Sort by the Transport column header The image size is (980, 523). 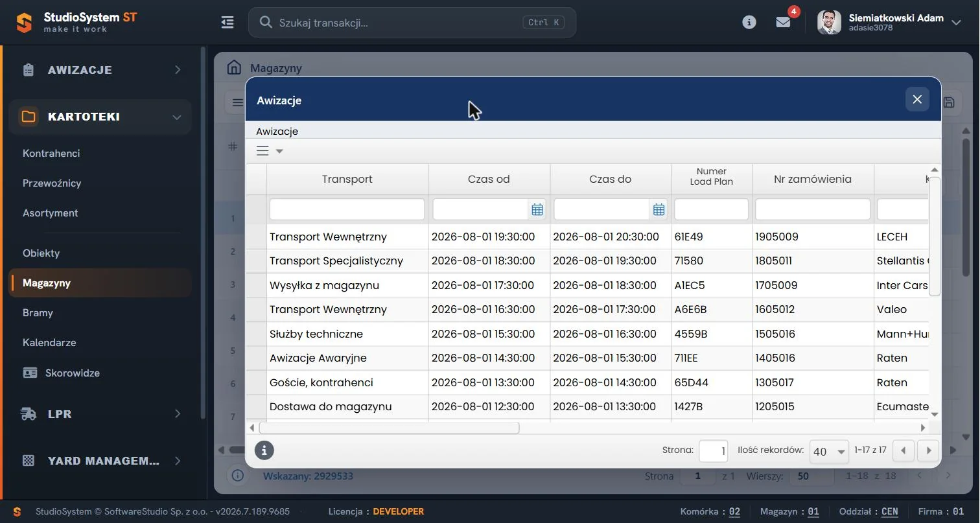(347, 180)
